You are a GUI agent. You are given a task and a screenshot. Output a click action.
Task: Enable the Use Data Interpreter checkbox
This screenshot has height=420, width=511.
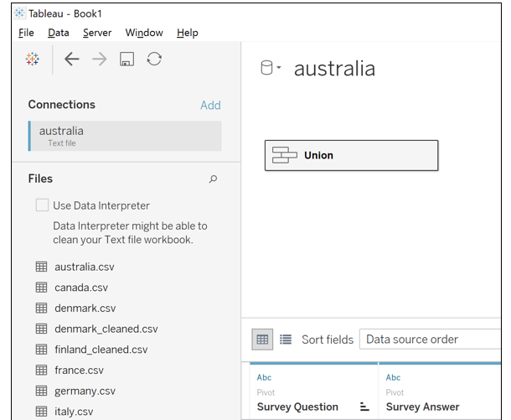[x=42, y=205]
